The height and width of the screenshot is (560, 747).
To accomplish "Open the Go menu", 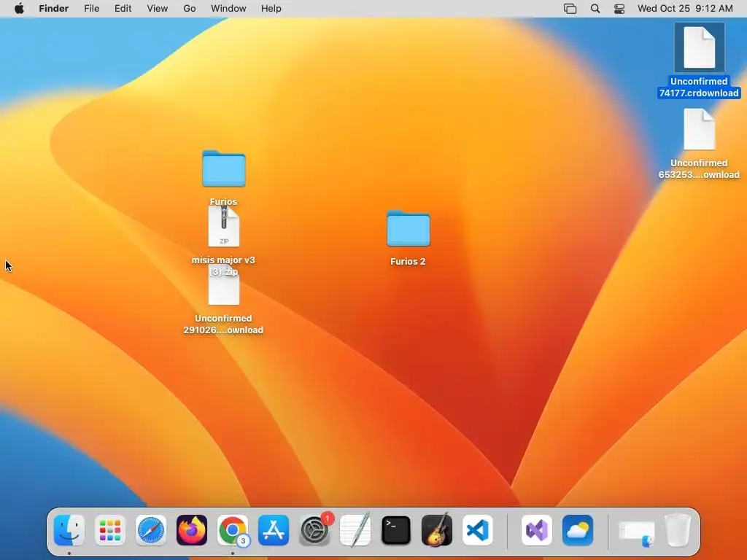I will click(190, 9).
